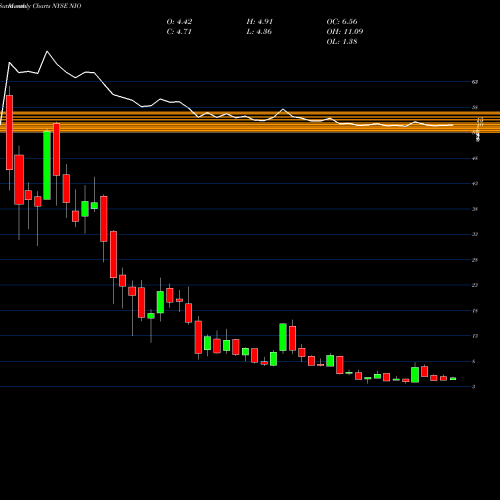Click the 'OL: 1.38' value
Viewport: 500px width, 500px height.
(342, 42)
